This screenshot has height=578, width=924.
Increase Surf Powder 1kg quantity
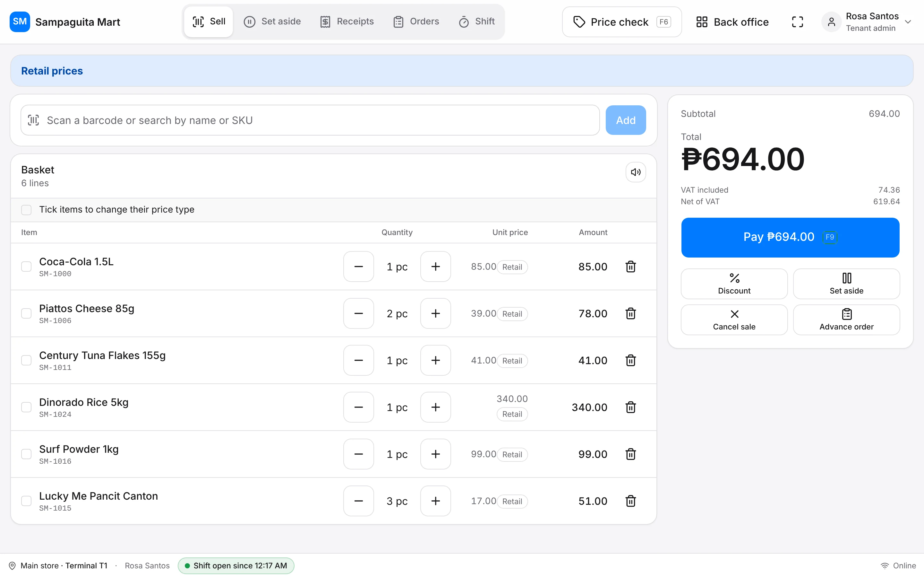435,454
